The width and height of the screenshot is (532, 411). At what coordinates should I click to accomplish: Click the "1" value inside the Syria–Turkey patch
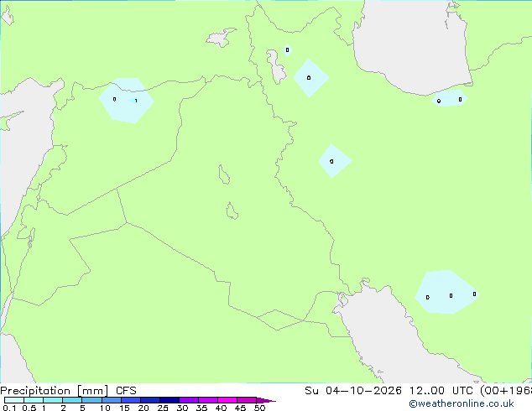click(x=136, y=101)
